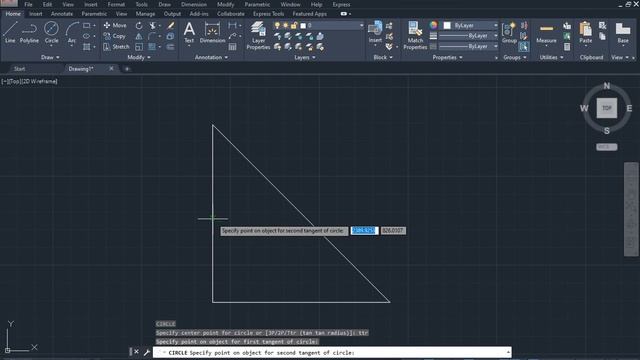Click the Group tool icon
The width and height of the screenshot is (640, 360).
point(509,33)
